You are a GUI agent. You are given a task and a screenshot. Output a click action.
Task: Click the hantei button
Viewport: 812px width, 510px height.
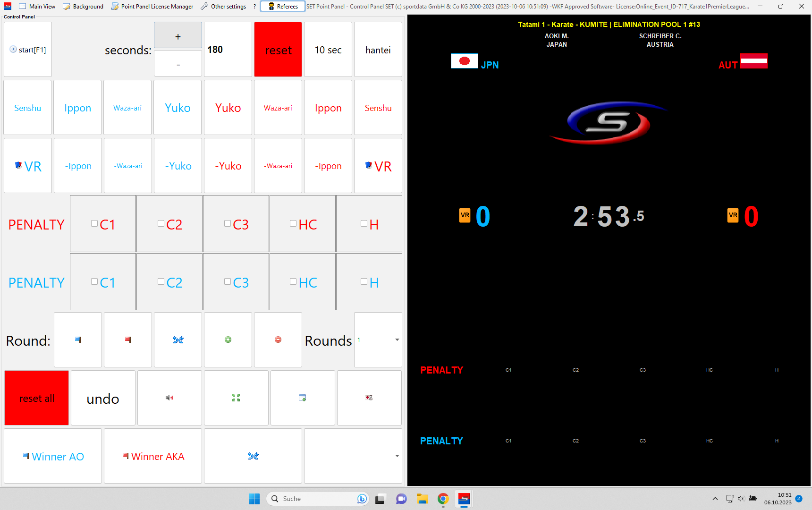point(378,49)
